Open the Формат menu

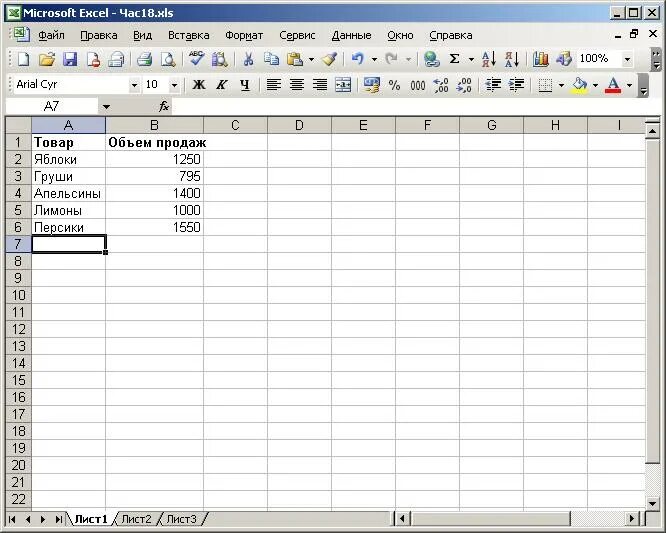pos(244,35)
